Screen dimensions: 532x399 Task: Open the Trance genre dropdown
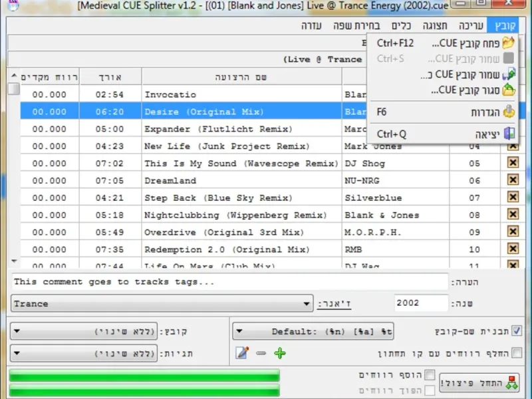point(162,303)
